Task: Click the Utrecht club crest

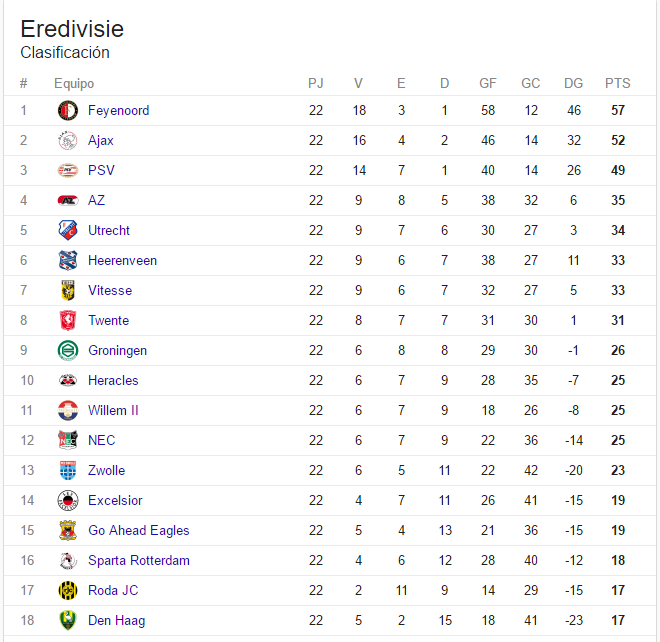Action: tap(68, 230)
